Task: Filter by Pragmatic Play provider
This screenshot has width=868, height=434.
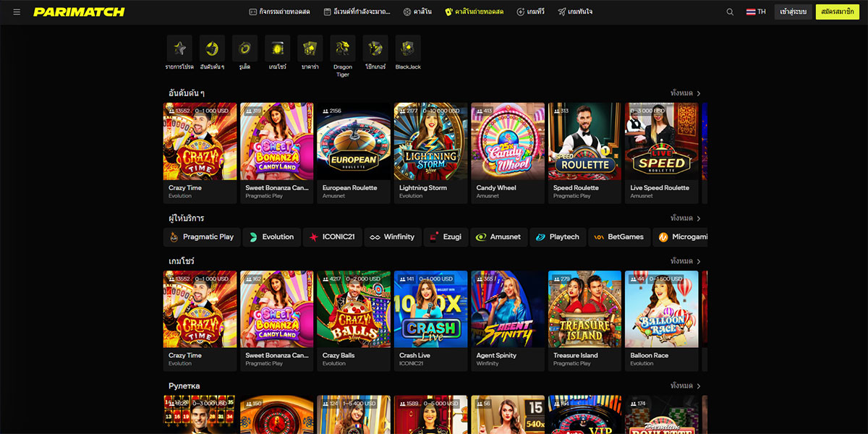Action: click(202, 237)
